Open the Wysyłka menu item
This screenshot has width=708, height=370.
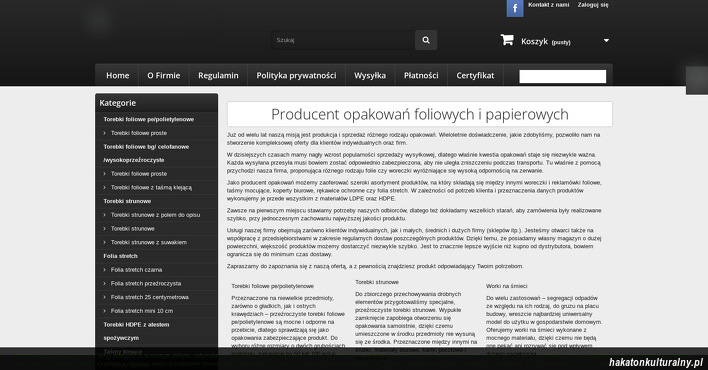[x=370, y=75]
